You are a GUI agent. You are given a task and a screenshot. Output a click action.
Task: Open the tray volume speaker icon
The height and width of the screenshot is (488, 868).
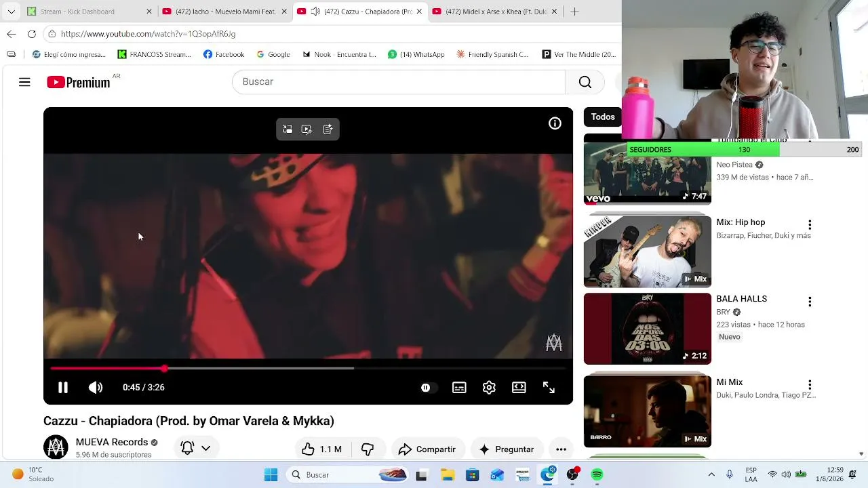point(787,474)
